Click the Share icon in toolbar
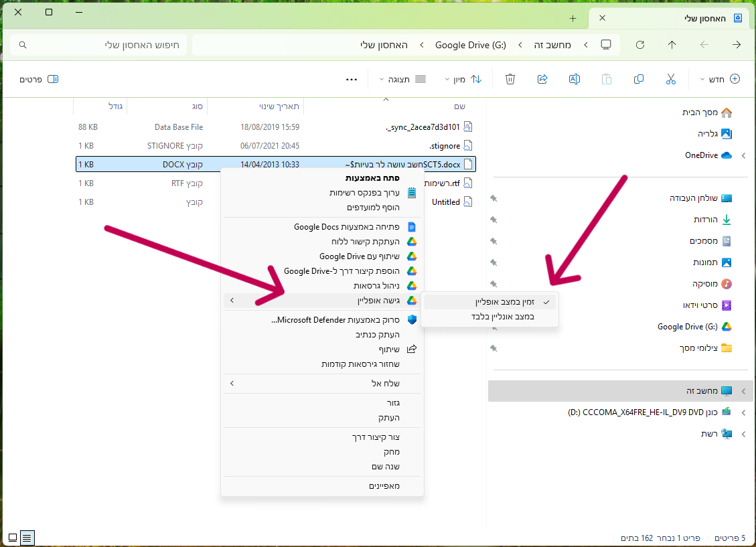This screenshot has width=756, height=547. pyautogui.click(x=542, y=79)
